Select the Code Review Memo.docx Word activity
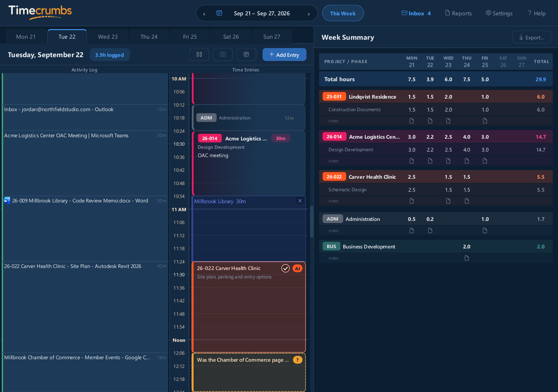This screenshot has width=558, height=392. pyautogui.click(x=85, y=229)
